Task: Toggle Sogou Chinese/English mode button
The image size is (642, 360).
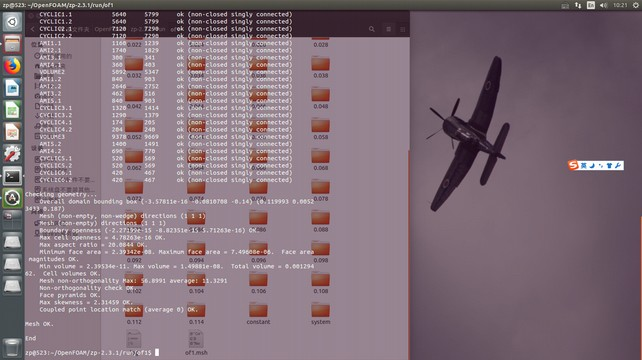Action: [x=583, y=165]
